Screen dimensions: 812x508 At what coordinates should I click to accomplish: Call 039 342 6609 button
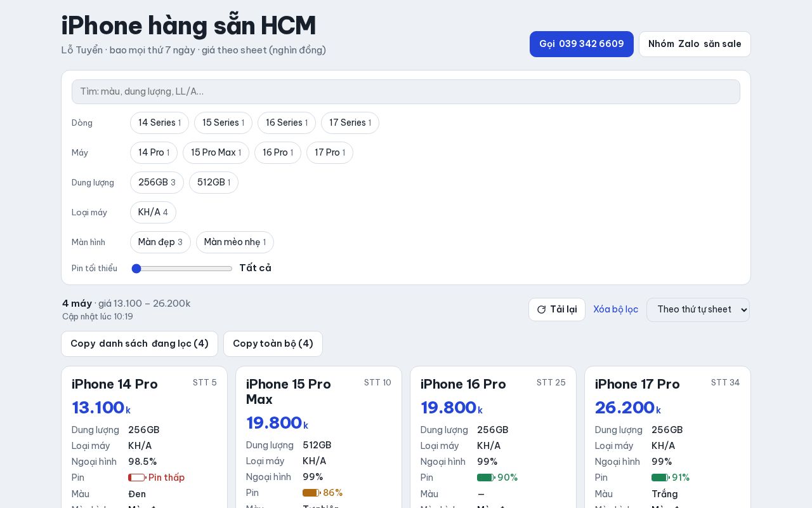[582, 44]
